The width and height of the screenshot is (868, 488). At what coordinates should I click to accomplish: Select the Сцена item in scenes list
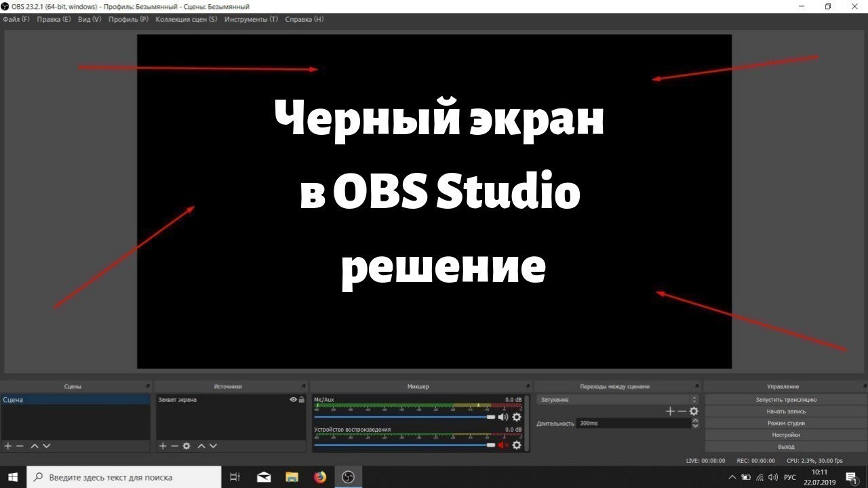pyautogui.click(x=75, y=400)
